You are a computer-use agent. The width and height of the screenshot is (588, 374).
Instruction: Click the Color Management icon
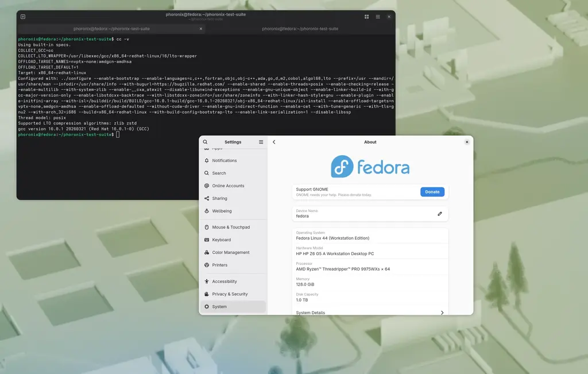click(x=207, y=252)
